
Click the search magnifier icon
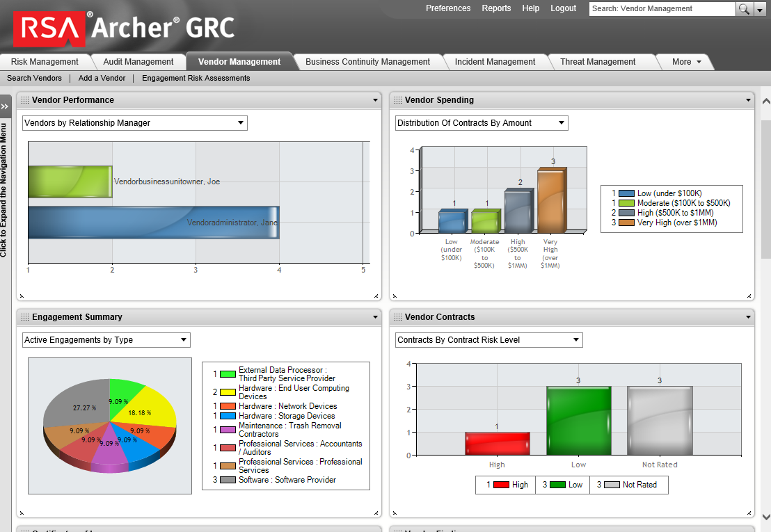[x=745, y=9]
